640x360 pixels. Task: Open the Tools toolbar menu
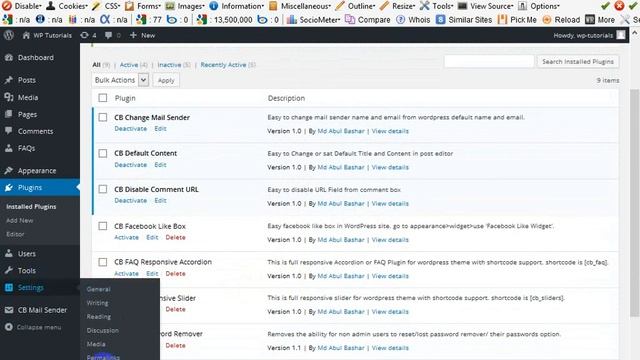click(x=436, y=6)
